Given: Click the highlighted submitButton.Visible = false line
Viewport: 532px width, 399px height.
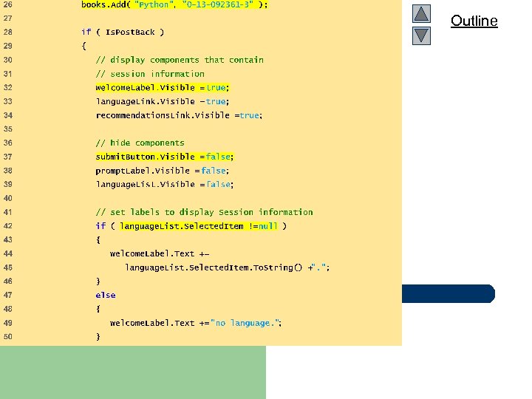Looking at the screenshot, I should (165, 157).
